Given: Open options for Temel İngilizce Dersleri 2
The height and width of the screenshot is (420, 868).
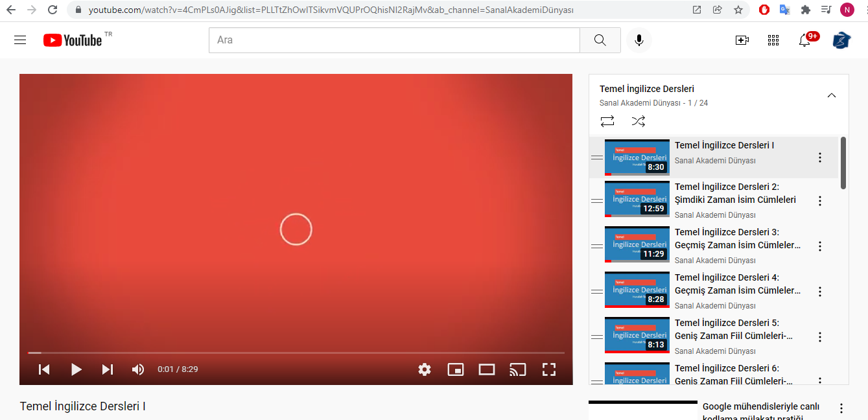Looking at the screenshot, I should (820, 201).
